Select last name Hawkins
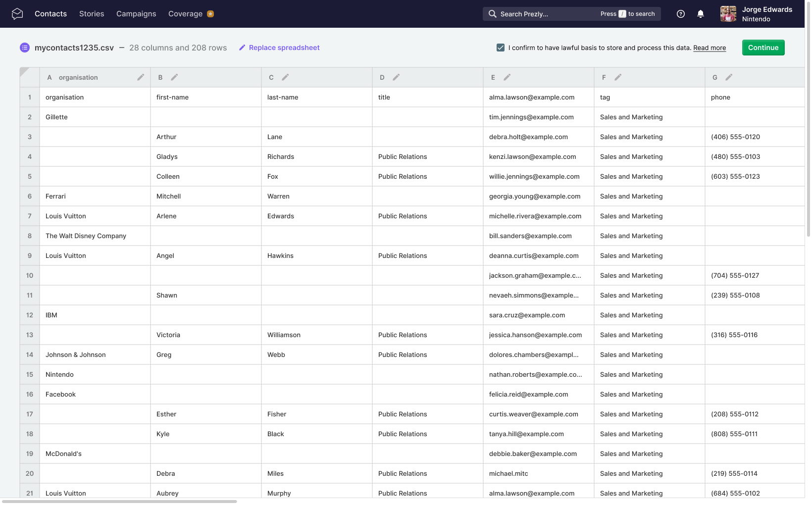 (x=317, y=255)
